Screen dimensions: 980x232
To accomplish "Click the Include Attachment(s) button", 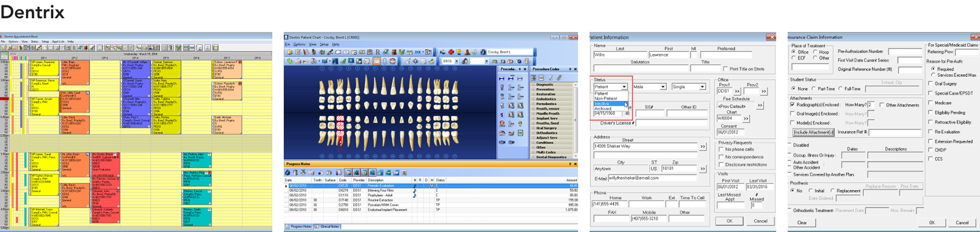I will pos(813,132).
